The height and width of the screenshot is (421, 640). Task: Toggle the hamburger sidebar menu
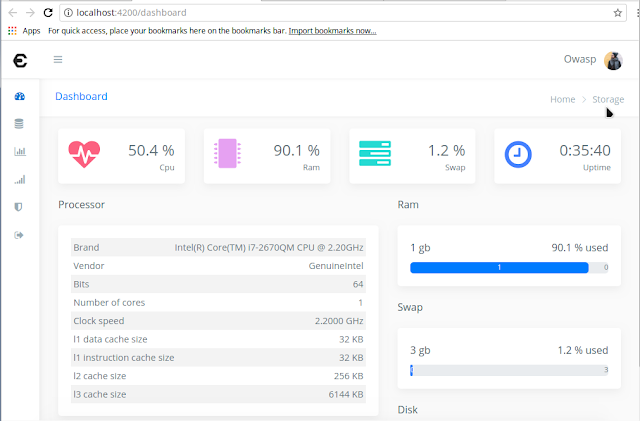[x=58, y=60]
